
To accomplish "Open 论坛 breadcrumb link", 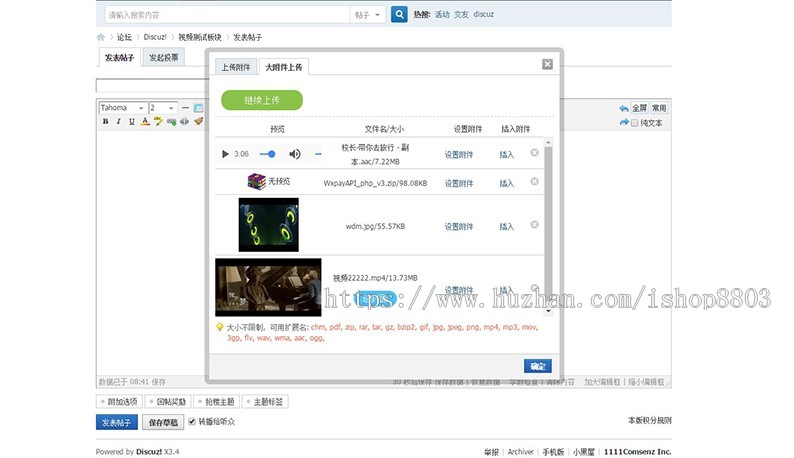I will [x=124, y=37].
